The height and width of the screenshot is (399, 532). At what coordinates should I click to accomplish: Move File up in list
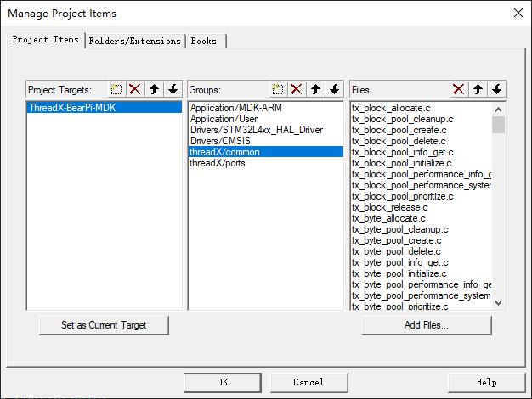[x=478, y=89]
